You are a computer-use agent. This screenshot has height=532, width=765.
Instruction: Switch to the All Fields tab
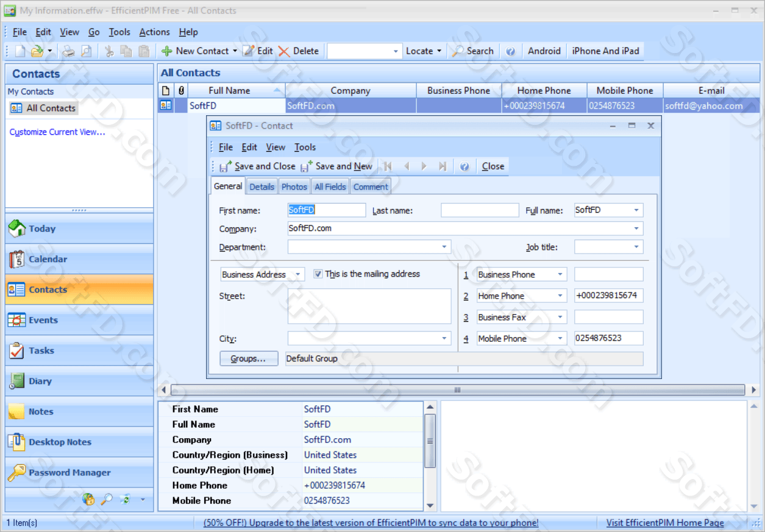(330, 187)
